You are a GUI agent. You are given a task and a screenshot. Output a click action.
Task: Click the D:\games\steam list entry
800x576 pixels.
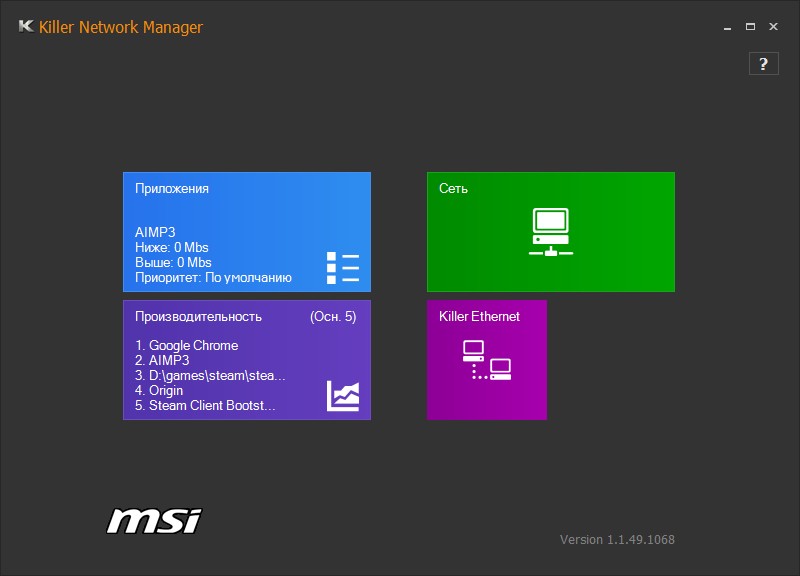pyautogui.click(x=210, y=375)
